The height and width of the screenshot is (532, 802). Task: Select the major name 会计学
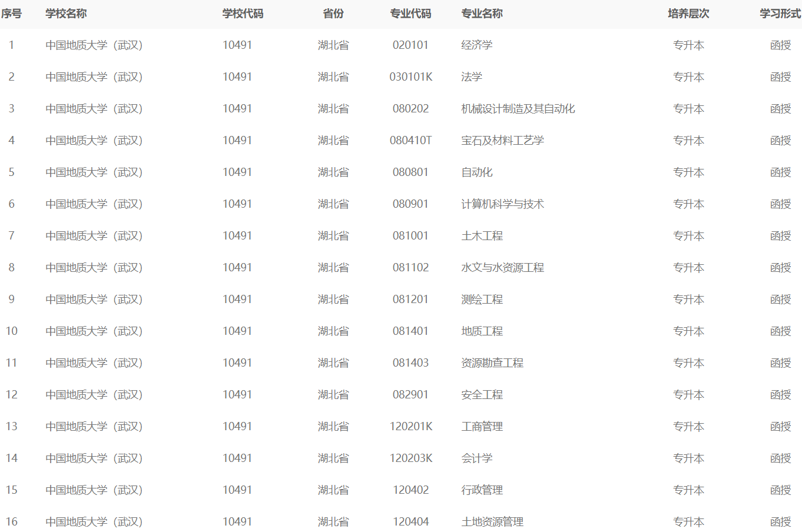click(476, 458)
